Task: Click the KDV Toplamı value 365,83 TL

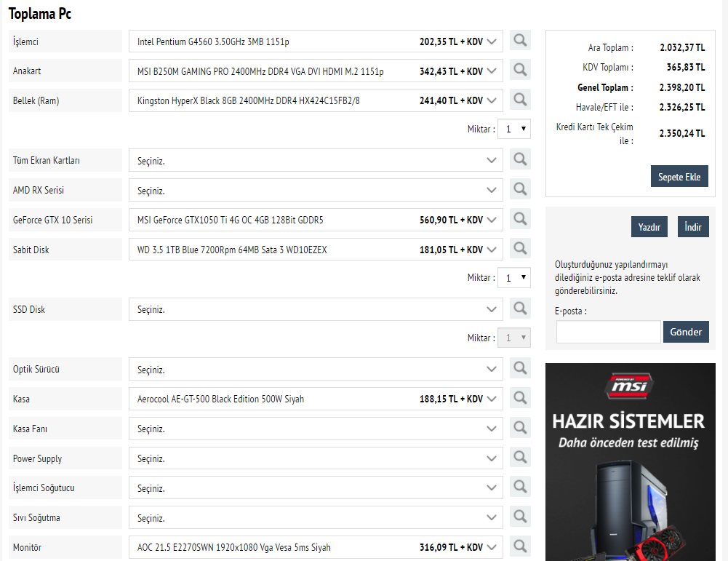Action: [x=686, y=68]
